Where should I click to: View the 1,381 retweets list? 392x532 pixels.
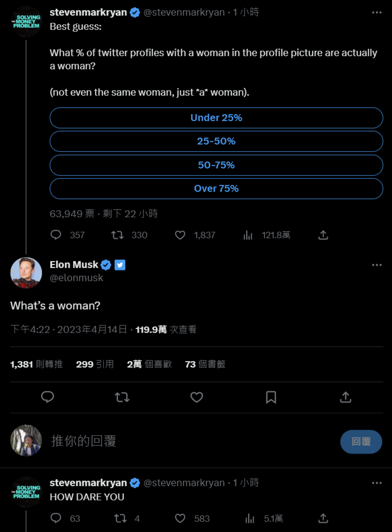(36, 364)
